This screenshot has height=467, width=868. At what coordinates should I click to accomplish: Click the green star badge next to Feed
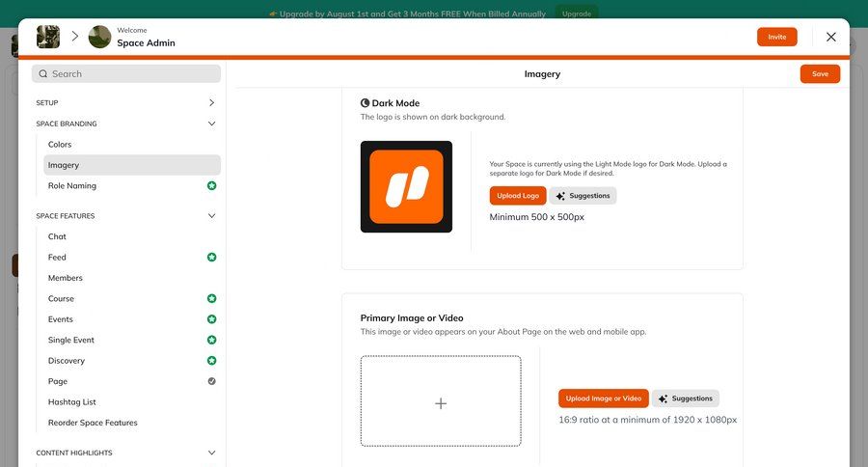point(211,258)
